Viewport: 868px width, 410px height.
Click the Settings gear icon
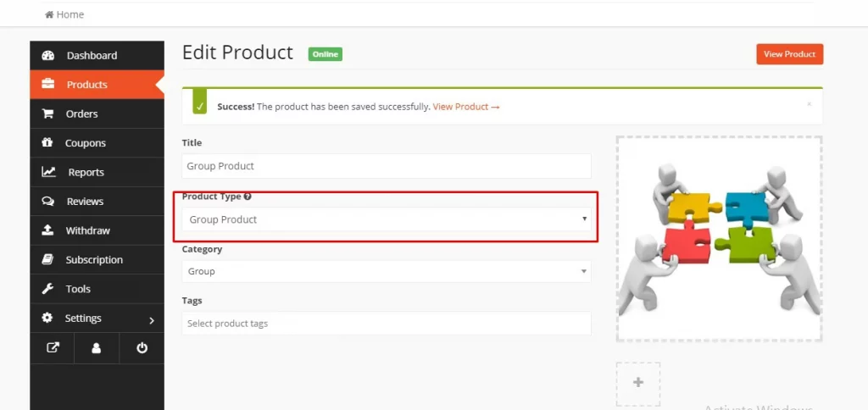pyautogui.click(x=47, y=318)
